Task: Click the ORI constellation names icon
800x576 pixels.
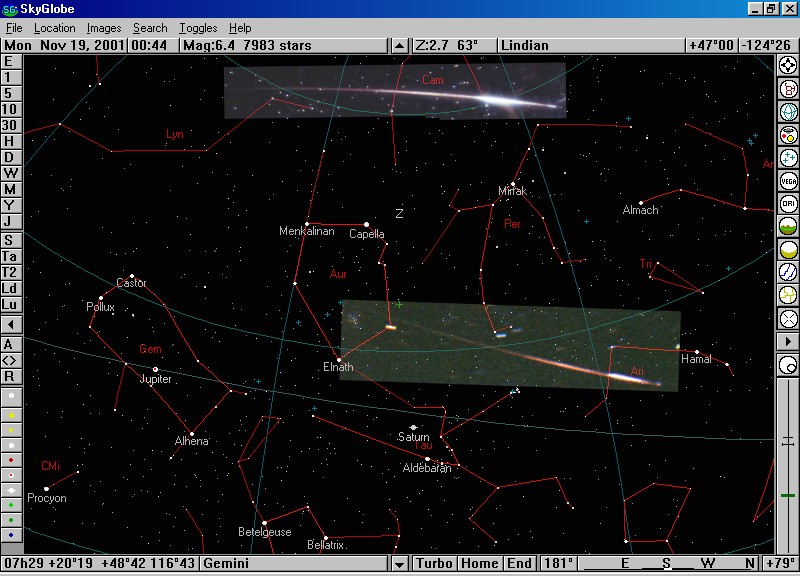Action: (788, 204)
